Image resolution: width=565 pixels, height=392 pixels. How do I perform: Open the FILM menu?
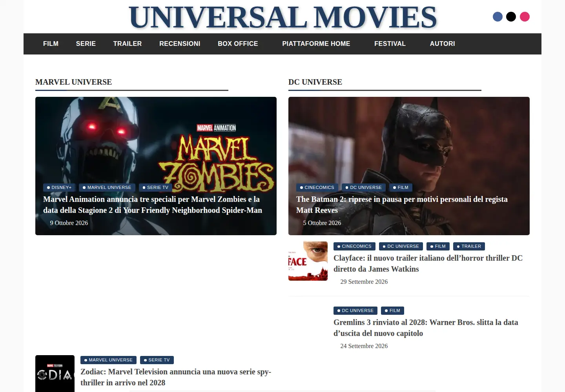click(x=51, y=44)
